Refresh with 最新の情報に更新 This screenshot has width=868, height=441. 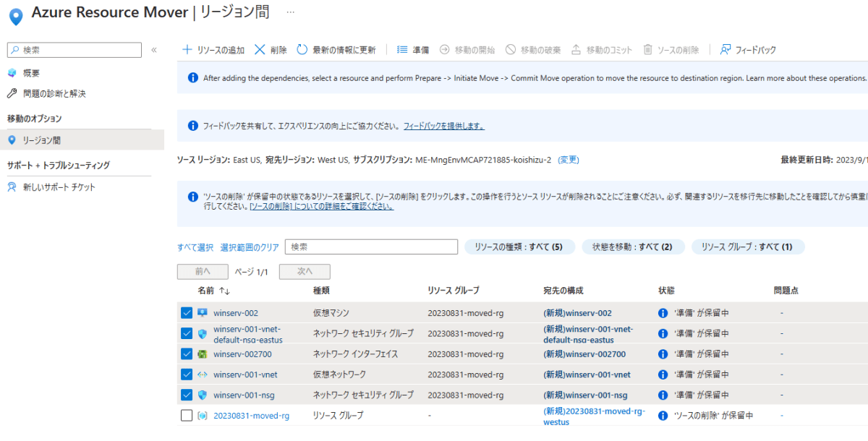336,50
